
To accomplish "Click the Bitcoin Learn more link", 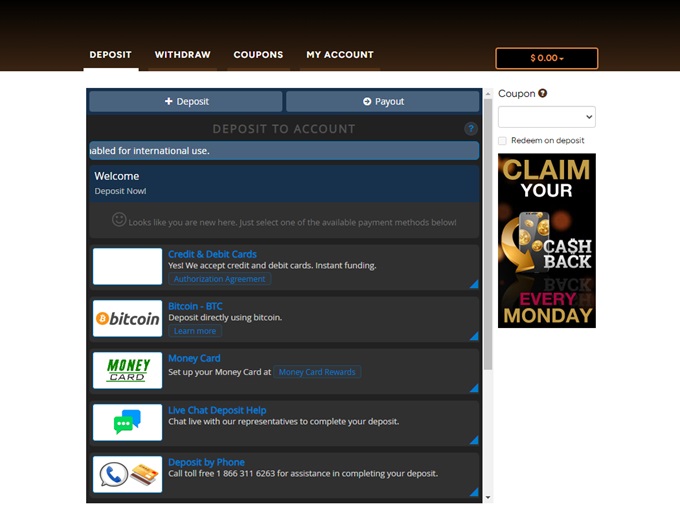I will click(x=195, y=331).
